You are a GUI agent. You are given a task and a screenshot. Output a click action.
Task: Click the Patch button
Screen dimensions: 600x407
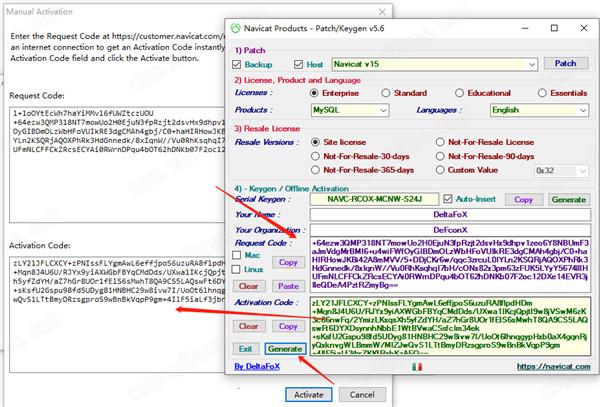(x=566, y=63)
